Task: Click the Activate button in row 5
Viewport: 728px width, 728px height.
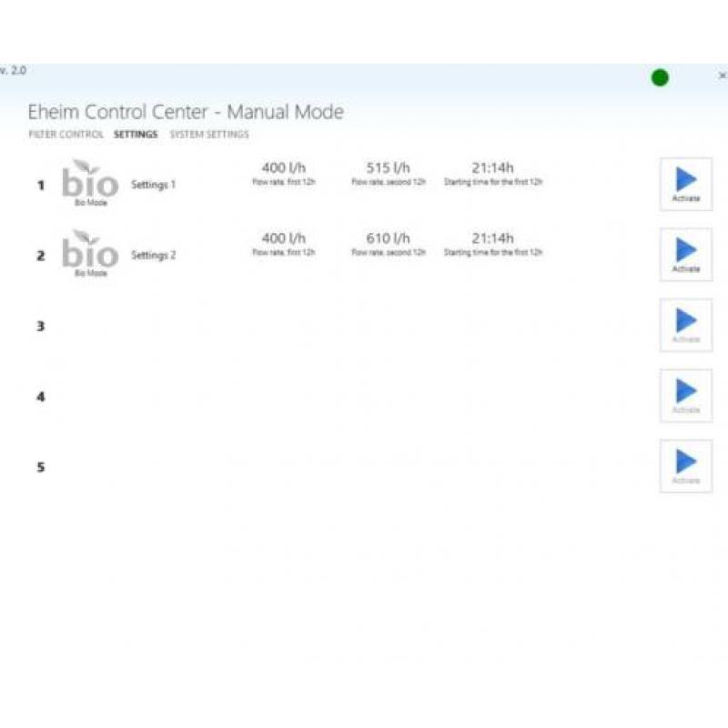Action: pyautogui.click(x=686, y=467)
